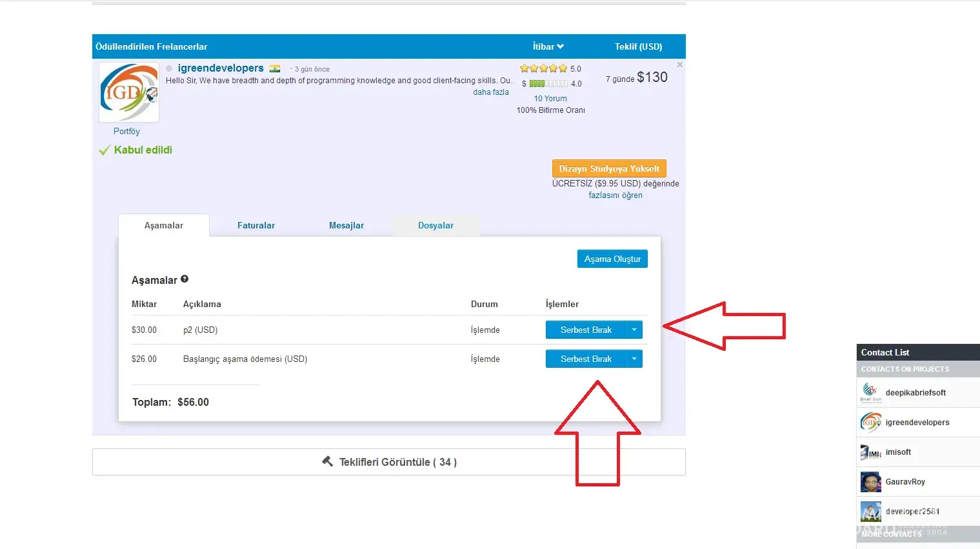Expand options arrow for p2 milestone

pos(634,330)
